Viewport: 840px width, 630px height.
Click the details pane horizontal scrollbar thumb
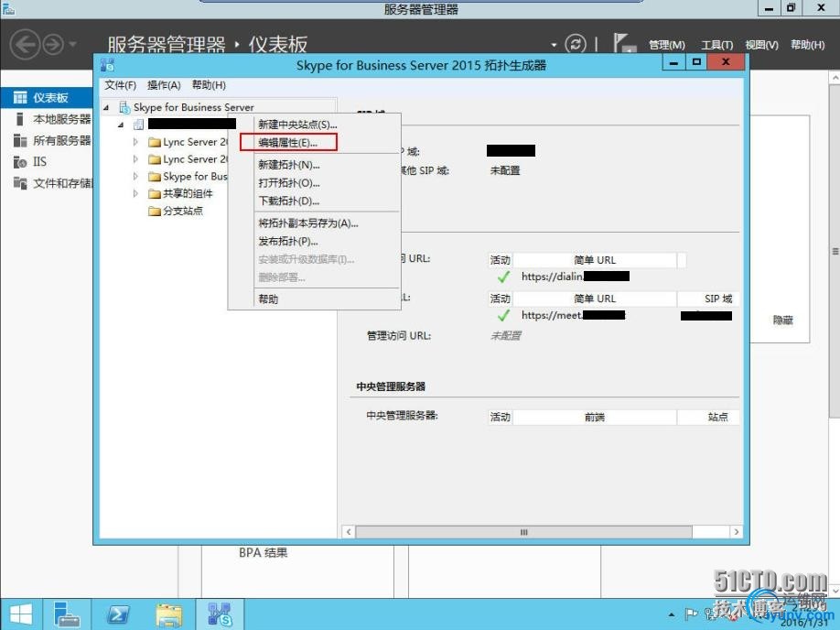[523, 532]
